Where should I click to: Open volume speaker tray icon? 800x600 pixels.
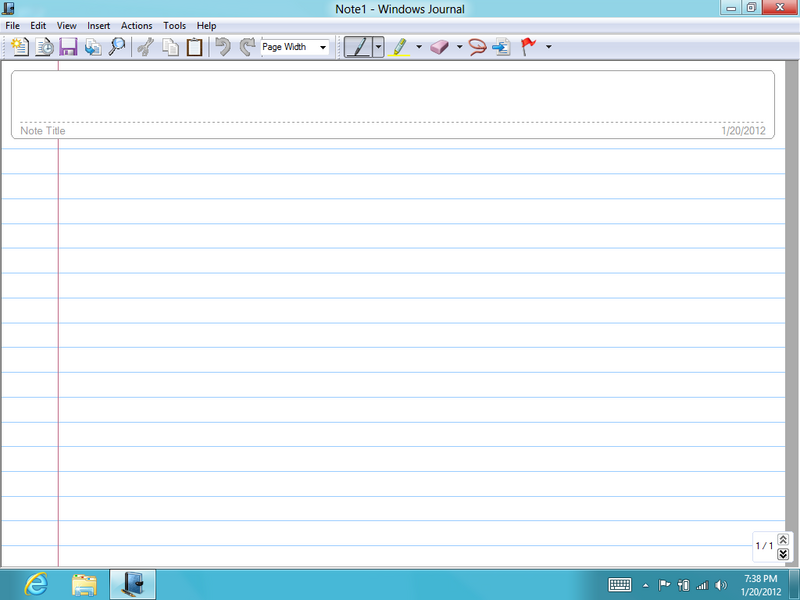(721, 585)
